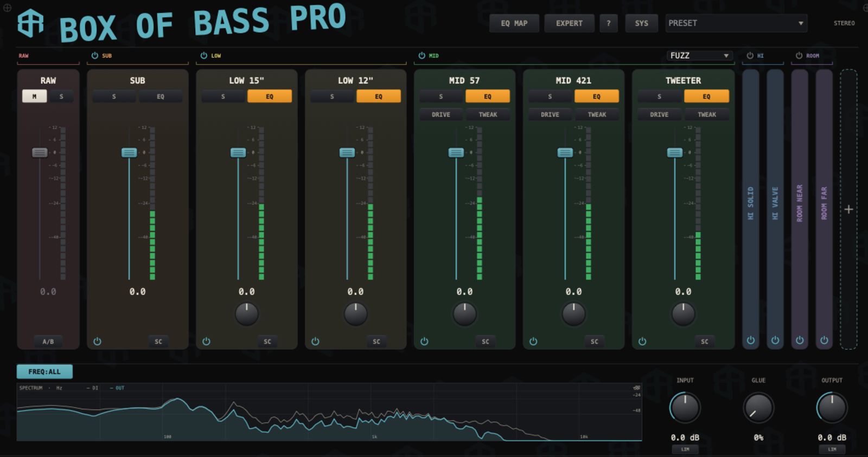Toggle the input LIM limiter button
Screen dimensions: 868x457
[x=685, y=449]
